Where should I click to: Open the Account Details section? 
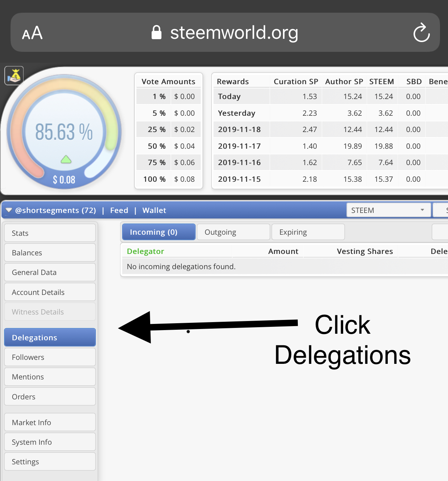click(50, 292)
